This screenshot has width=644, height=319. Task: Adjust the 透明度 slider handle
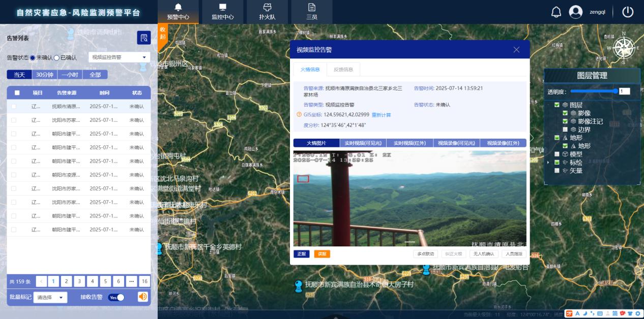pyautogui.click(x=615, y=91)
